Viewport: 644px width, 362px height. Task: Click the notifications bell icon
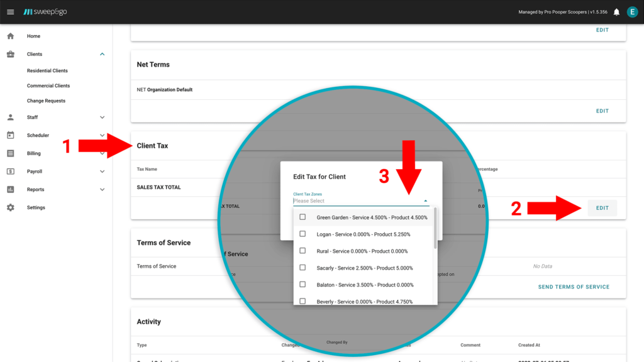pos(616,12)
